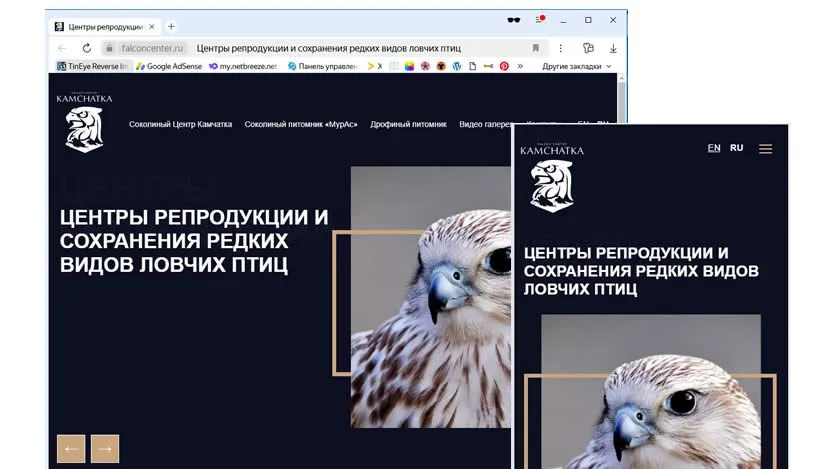Image resolution: width=837 pixels, height=469 pixels.
Task: Click the desktop headline ЦЕНТРЫ РЕПРОДУКЦИИ И
Action: click(x=194, y=218)
